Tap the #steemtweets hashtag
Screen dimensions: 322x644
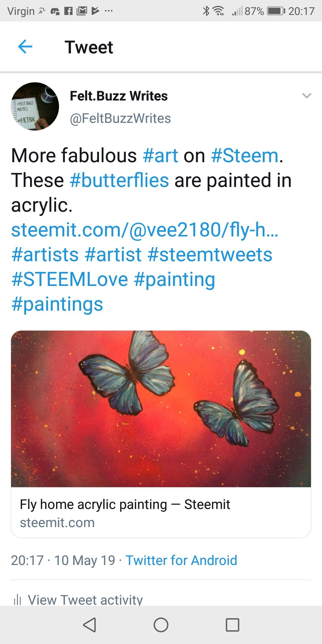pos(210,255)
